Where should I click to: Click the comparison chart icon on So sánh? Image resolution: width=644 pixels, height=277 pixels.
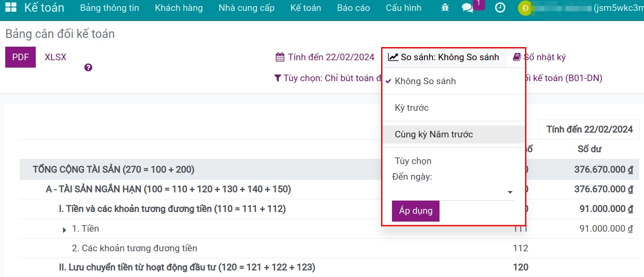pos(394,57)
